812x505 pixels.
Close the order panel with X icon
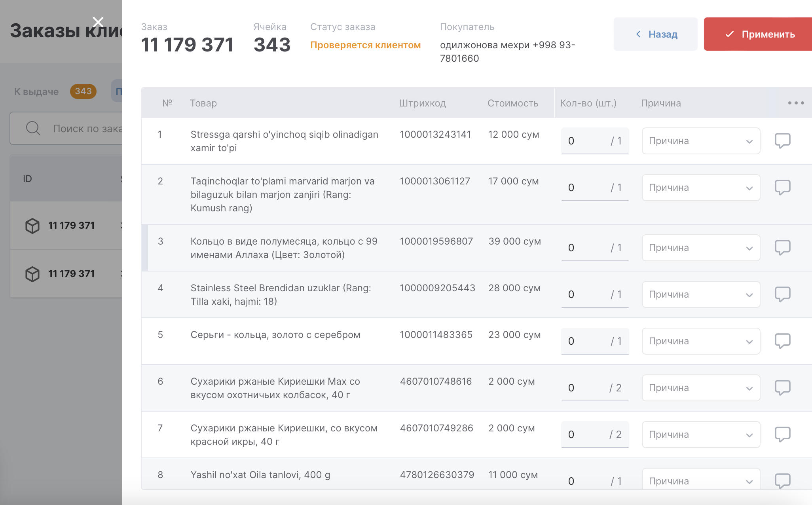point(98,21)
